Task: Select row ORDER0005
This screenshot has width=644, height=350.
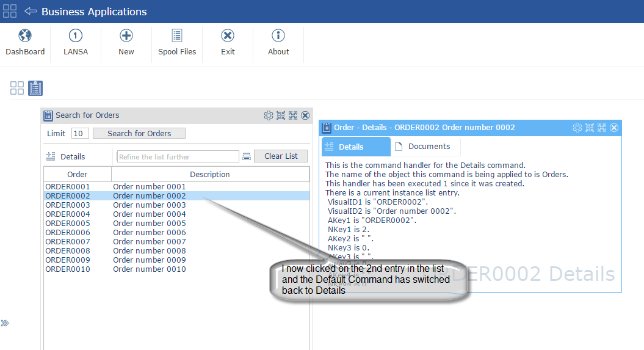Action: [176, 224]
